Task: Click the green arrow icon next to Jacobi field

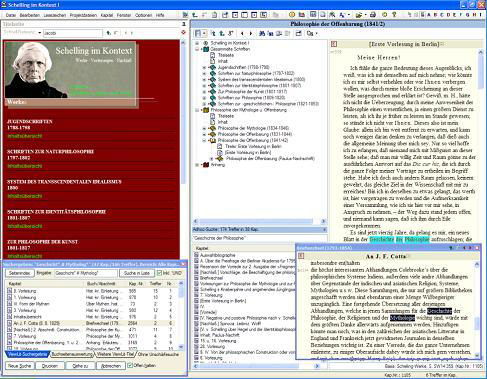Action: (x=108, y=33)
